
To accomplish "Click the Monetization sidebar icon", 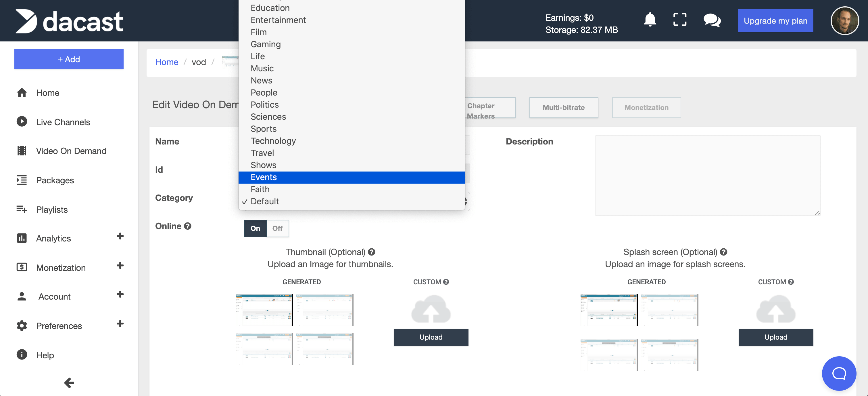I will pyautogui.click(x=20, y=267).
